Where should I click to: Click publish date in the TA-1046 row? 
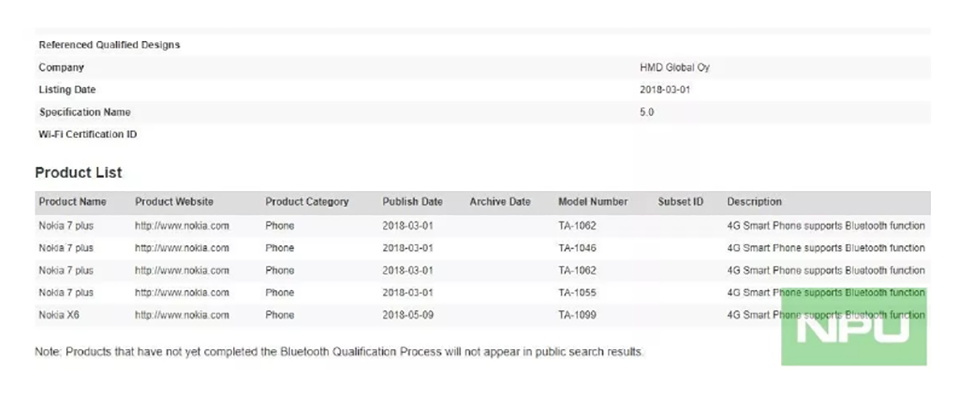coord(408,248)
